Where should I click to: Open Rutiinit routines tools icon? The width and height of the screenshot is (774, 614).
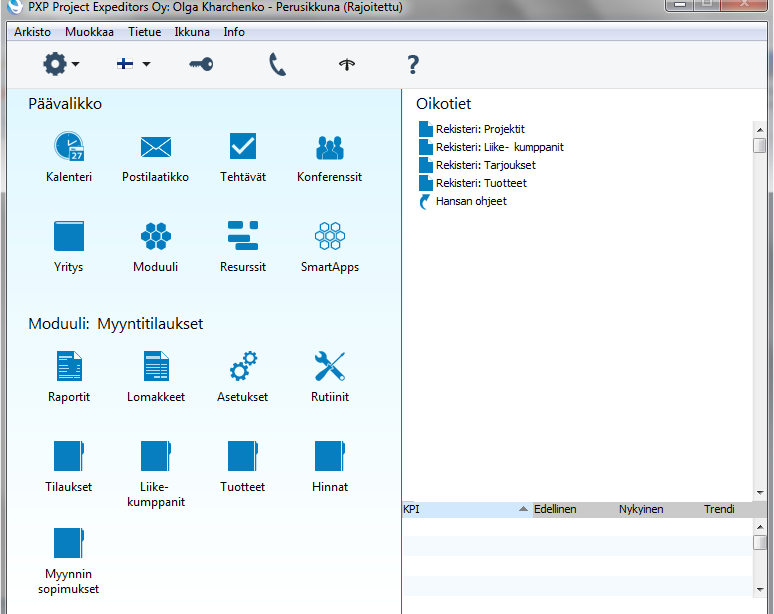330,366
